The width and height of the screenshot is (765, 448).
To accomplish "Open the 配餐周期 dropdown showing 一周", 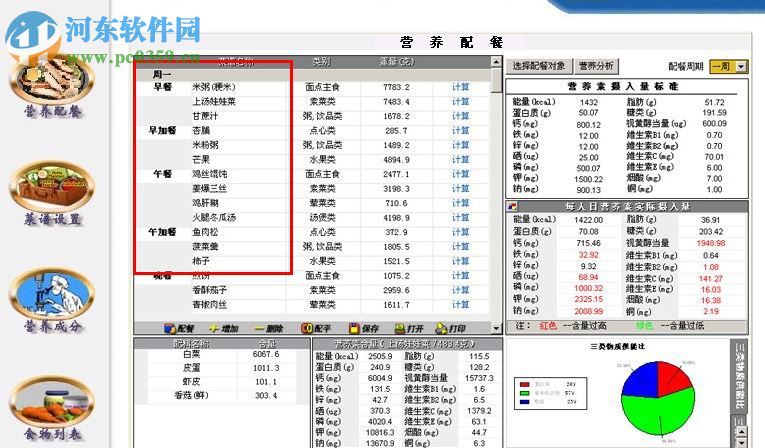I will click(x=729, y=66).
